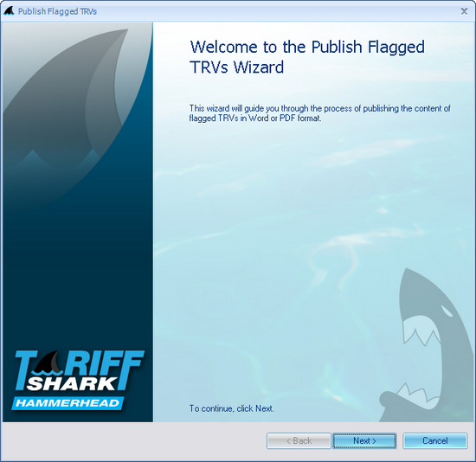476x462 pixels.
Task: Click the SHARK word in the logo
Action: tap(72, 383)
